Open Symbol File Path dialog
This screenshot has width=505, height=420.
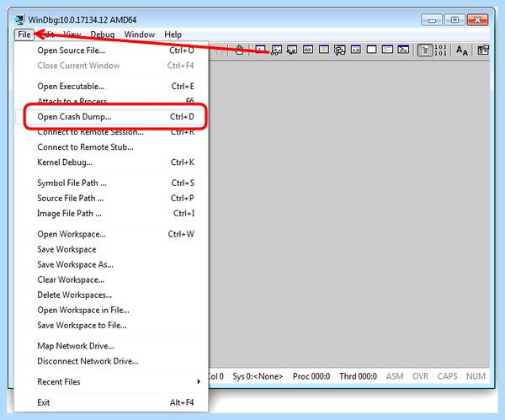coord(111,183)
